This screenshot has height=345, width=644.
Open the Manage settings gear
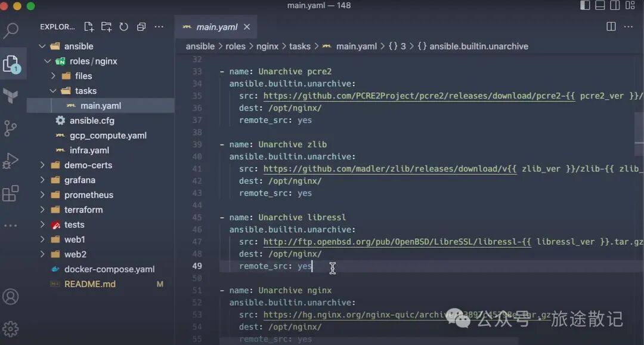(x=10, y=328)
